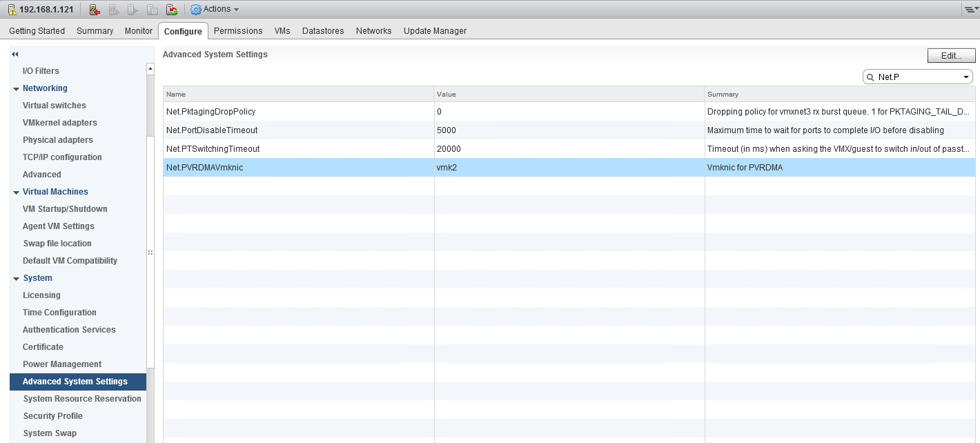Collapse the Networking section

coord(16,89)
